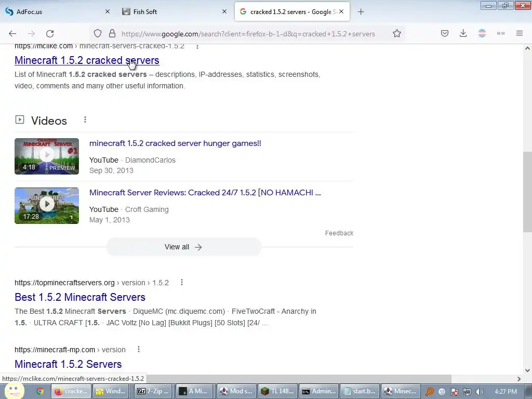This screenshot has height=399, width=532.
Task: Open options dots beside minecraft-mp.com result
Action: tap(139, 349)
